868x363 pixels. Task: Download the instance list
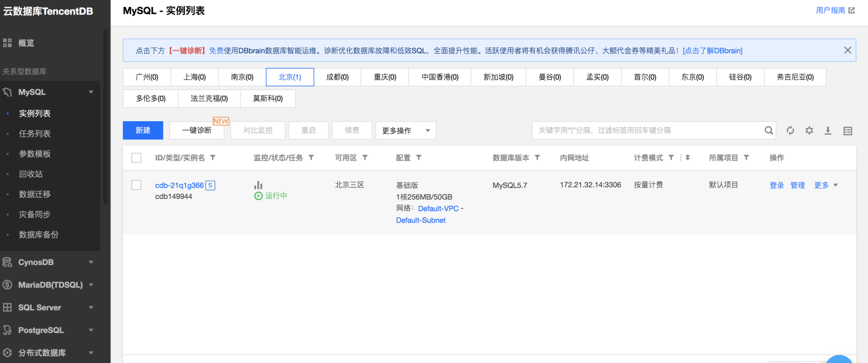click(x=828, y=130)
